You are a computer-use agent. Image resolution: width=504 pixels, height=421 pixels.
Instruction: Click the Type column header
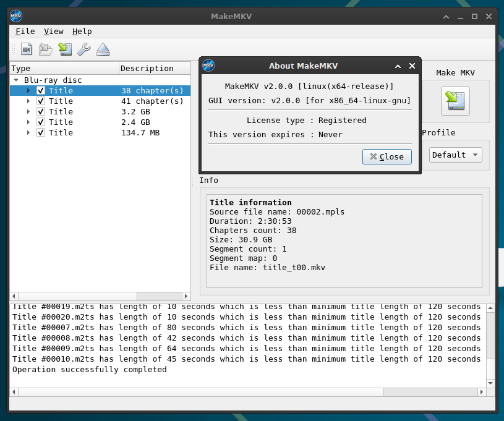[64, 69]
